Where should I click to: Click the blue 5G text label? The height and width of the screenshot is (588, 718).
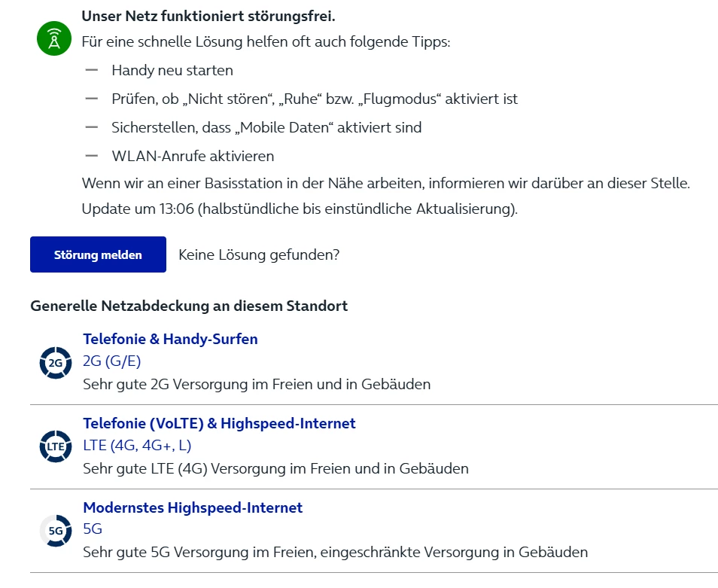pyautogui.click(x=93, y=529)
